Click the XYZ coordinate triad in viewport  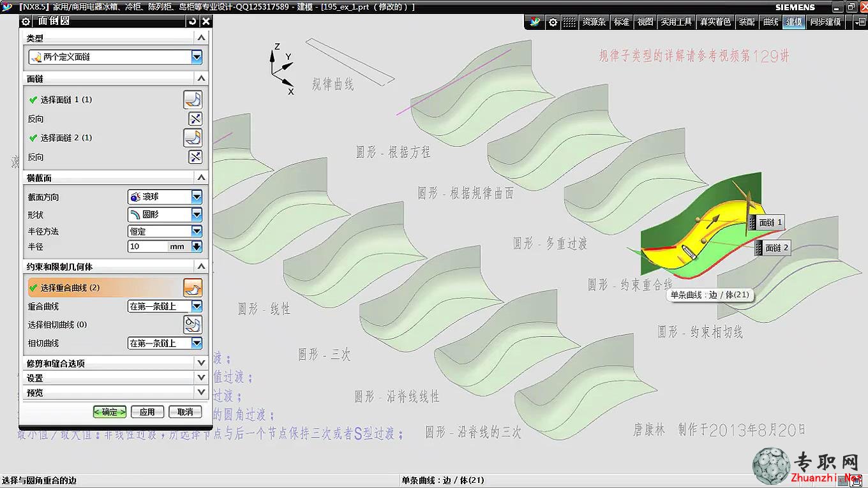pyautogui.click(x=281, y=68)
